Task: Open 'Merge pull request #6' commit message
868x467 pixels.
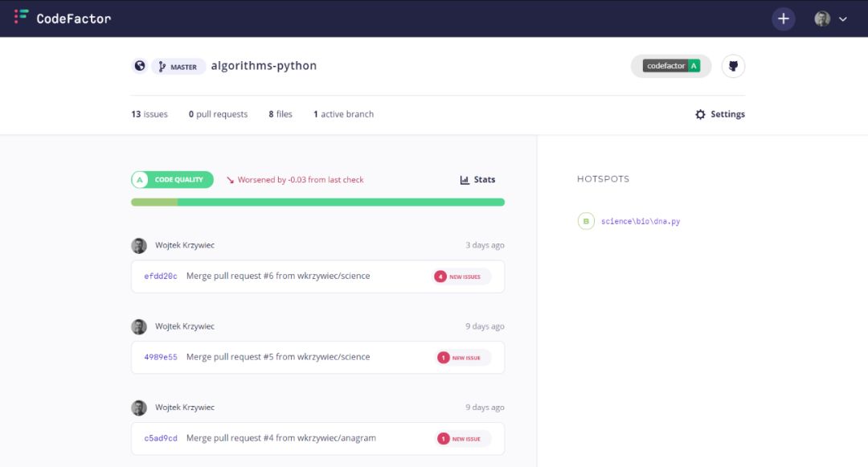Action: [278, 276]
